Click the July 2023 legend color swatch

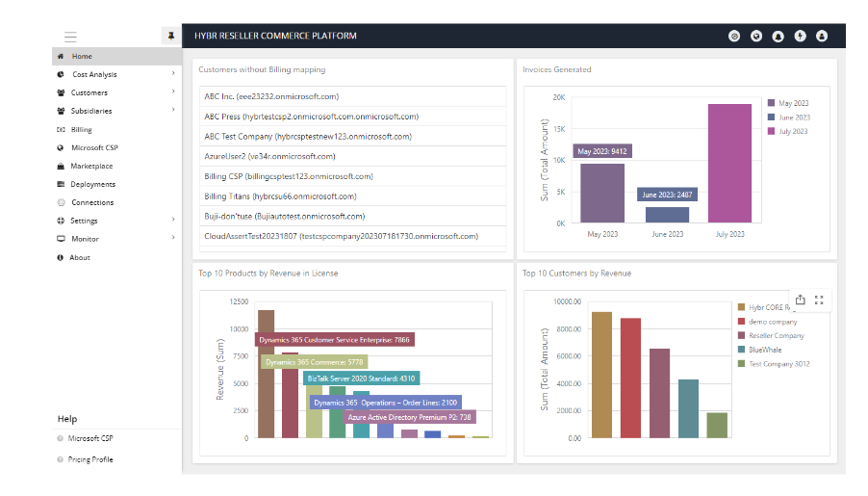tap(772, 131)
